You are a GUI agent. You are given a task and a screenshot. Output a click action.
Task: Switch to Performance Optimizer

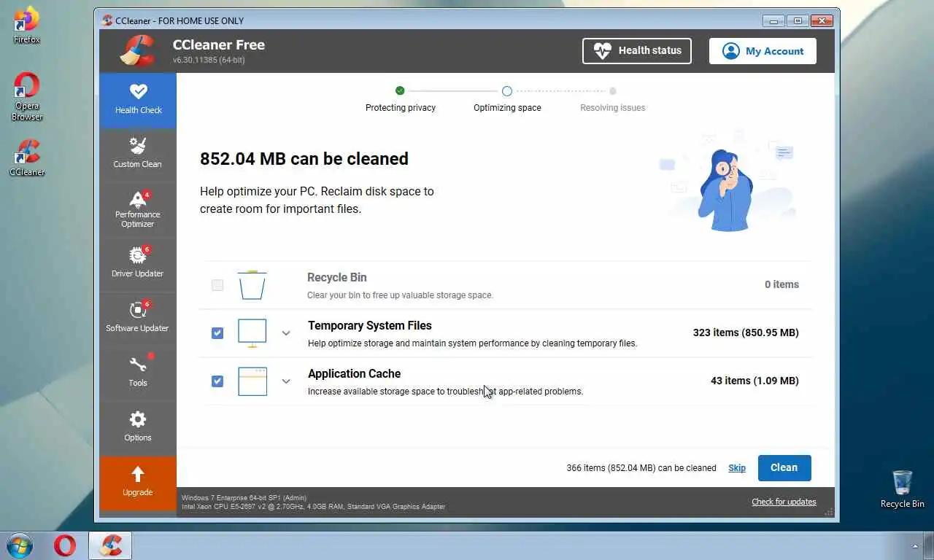point(138,209)
